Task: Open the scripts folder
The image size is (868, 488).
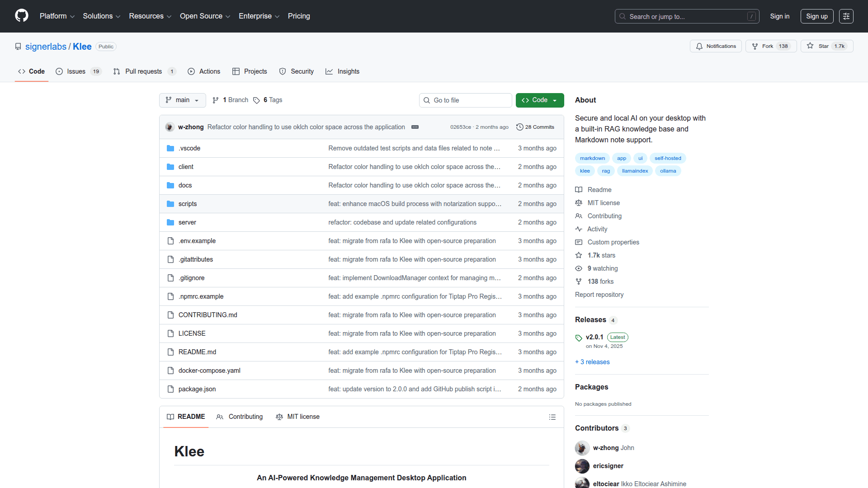Action: pos(187,204)
